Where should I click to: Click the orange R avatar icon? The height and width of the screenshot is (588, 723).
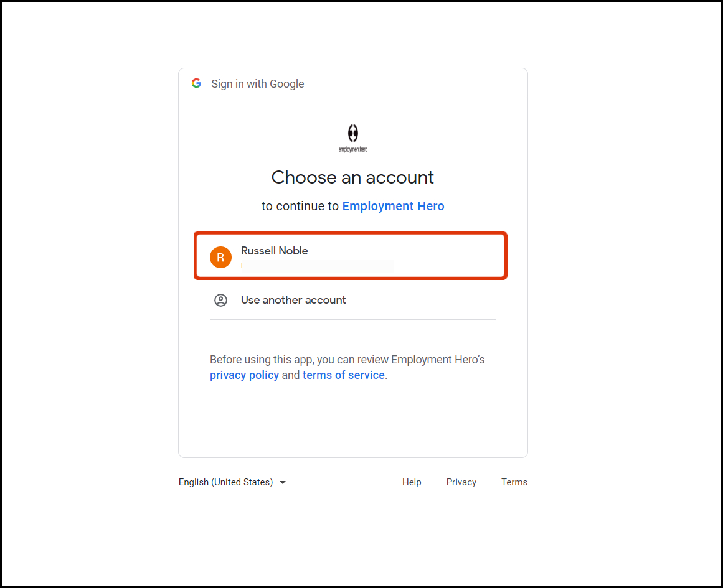[220, 257]
